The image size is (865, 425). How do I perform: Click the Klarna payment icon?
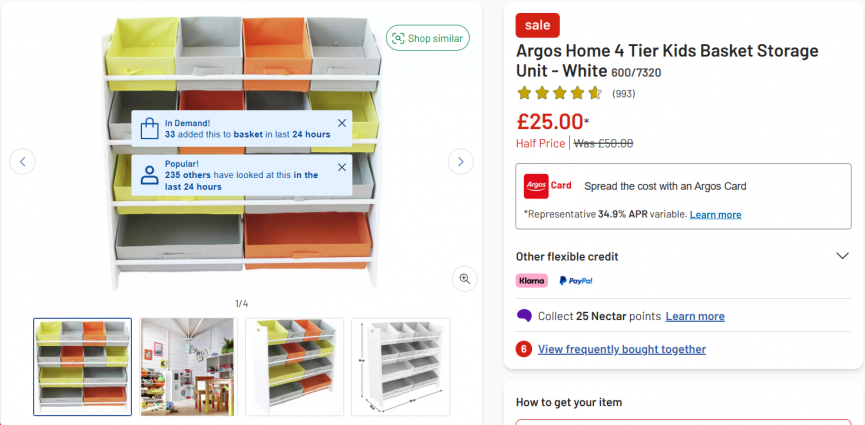(x=532, y=281)
